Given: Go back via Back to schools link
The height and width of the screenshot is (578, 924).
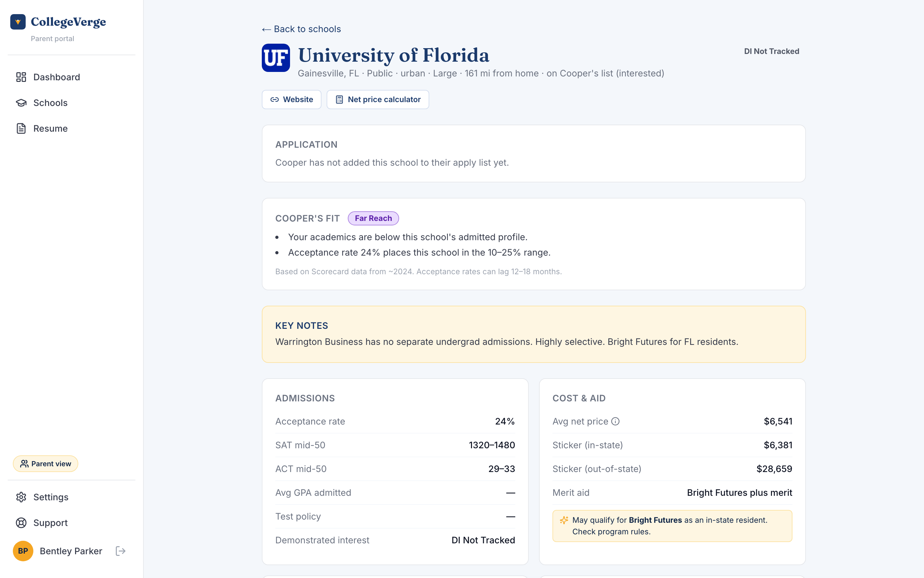Looking at the screenshot, I should tap(301, 29).
